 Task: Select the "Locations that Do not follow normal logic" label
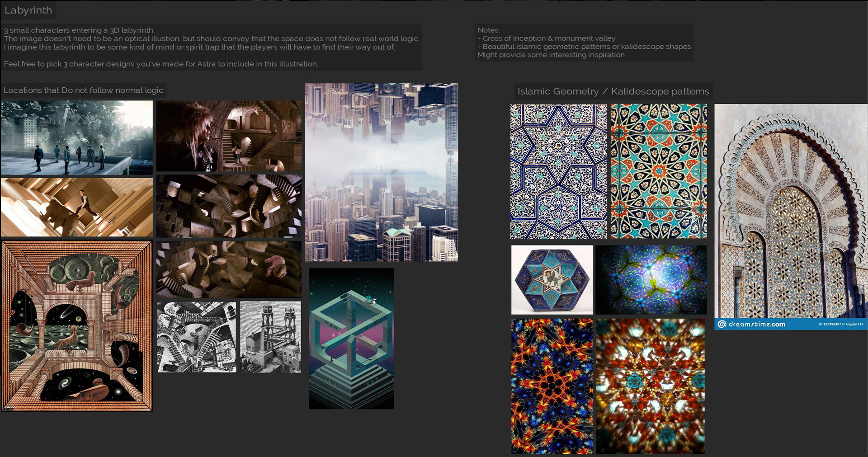[83, 90]
